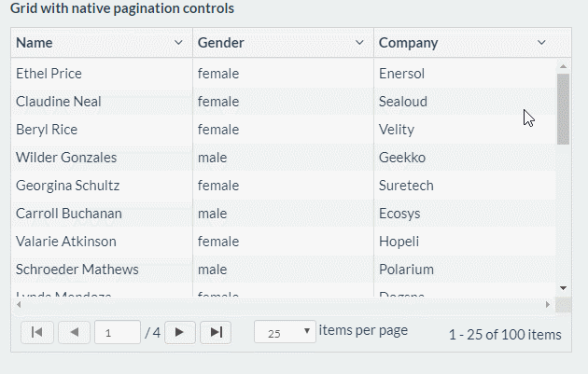Expand the Company column menu chevron
The width and height of the screenshot is (588, 374).
pos(541,43)
